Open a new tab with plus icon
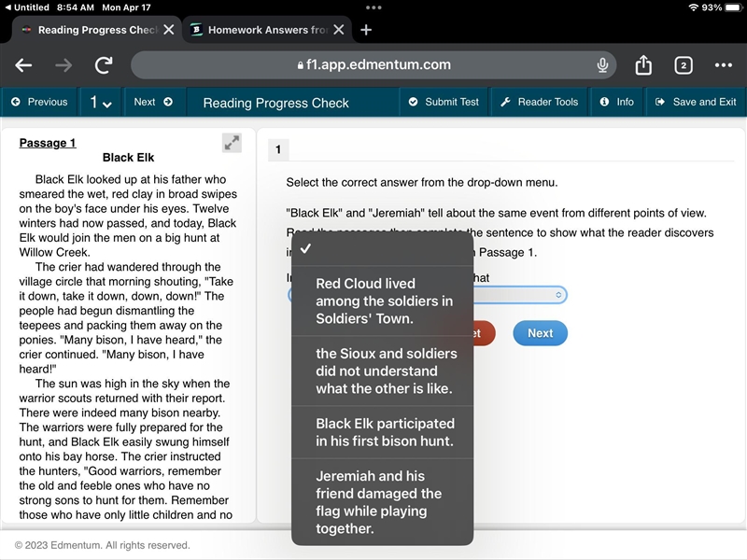The height and width of the screenshot is (560, 747). [366, 30]
